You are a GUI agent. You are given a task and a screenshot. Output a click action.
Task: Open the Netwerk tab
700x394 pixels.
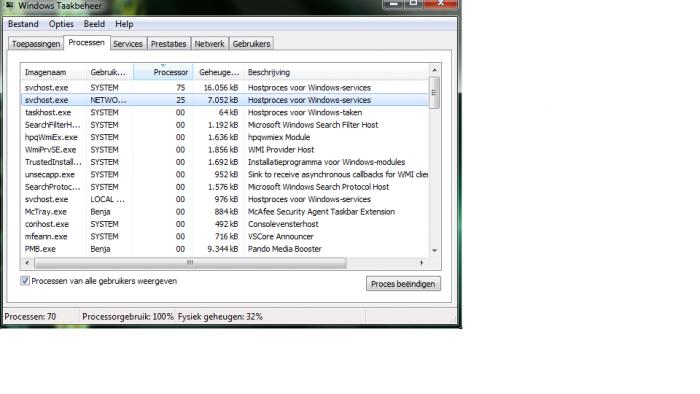click(209, 44)
